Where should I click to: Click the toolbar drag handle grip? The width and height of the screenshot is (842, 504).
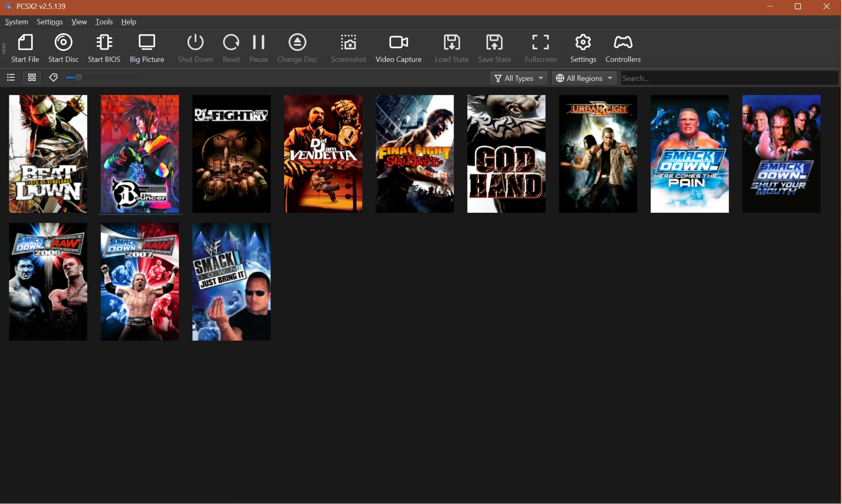pyautogui.click(x=4, y=49)
